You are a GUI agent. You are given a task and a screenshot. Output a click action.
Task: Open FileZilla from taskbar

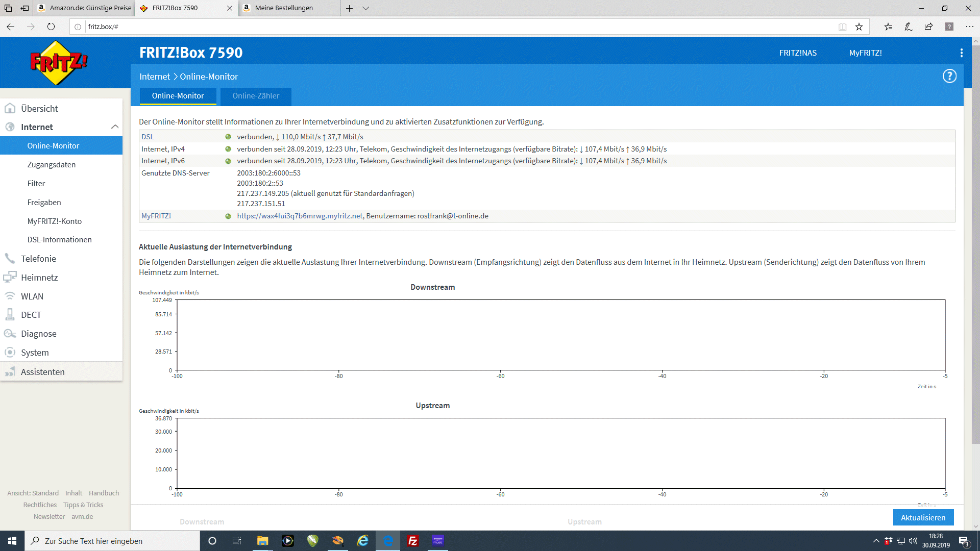point(413,541)
